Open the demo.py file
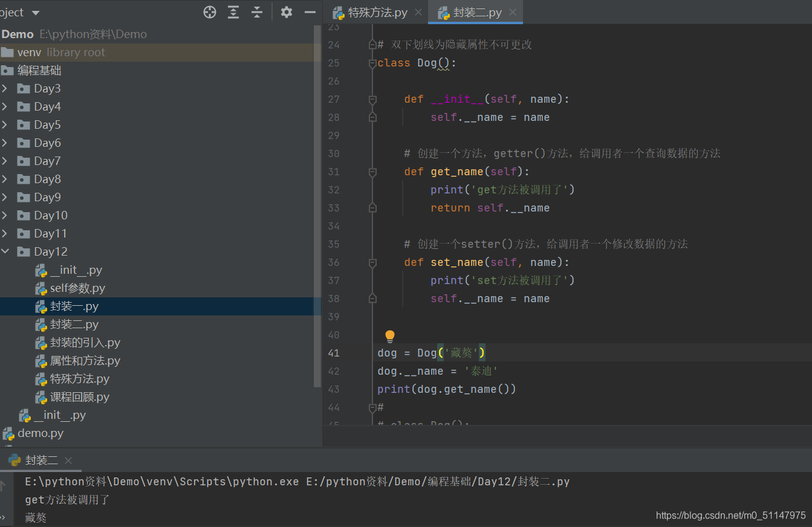Viewport: 812px width, 527px height. pos(41,433)
